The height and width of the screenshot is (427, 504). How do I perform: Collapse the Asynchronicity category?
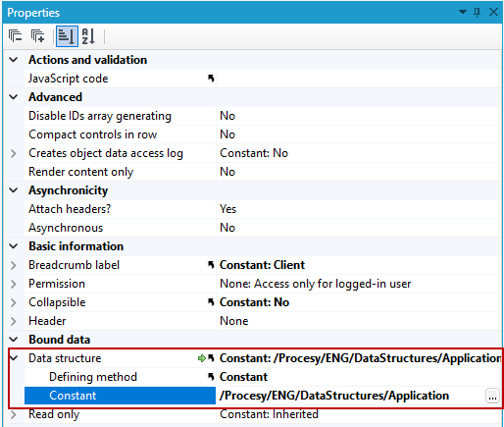14,190
